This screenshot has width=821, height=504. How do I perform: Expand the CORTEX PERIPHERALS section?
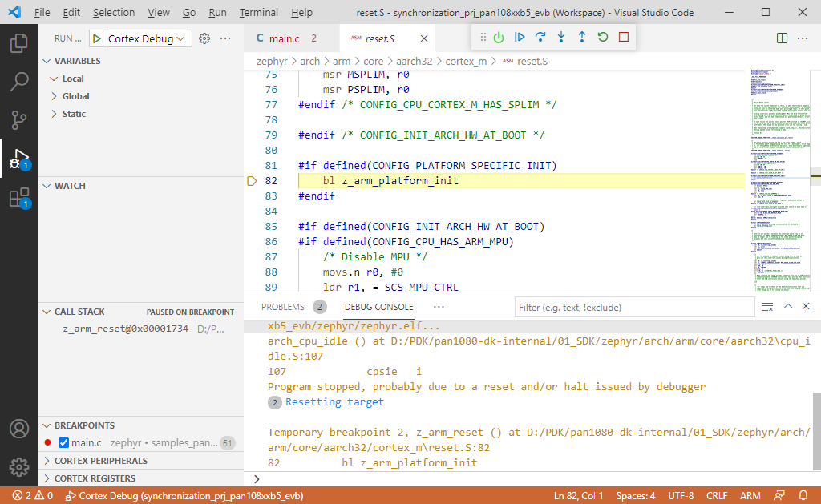95,461
